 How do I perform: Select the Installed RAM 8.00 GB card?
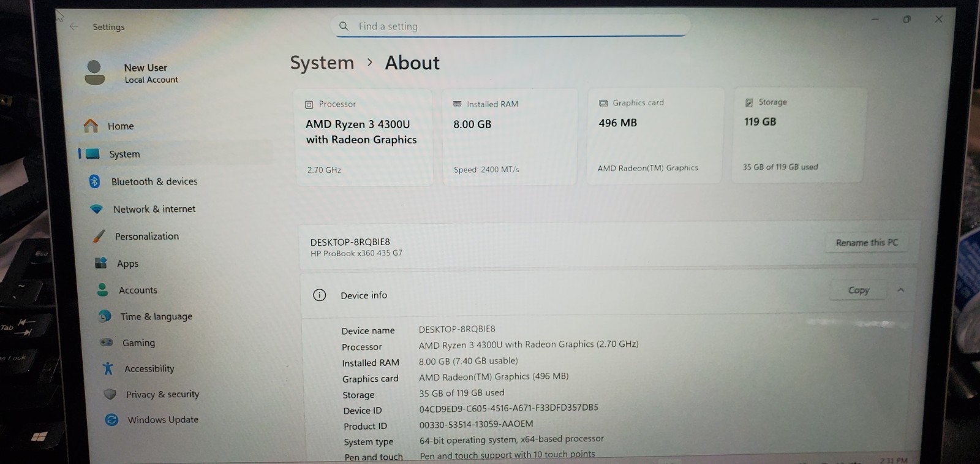coord(510,137)
